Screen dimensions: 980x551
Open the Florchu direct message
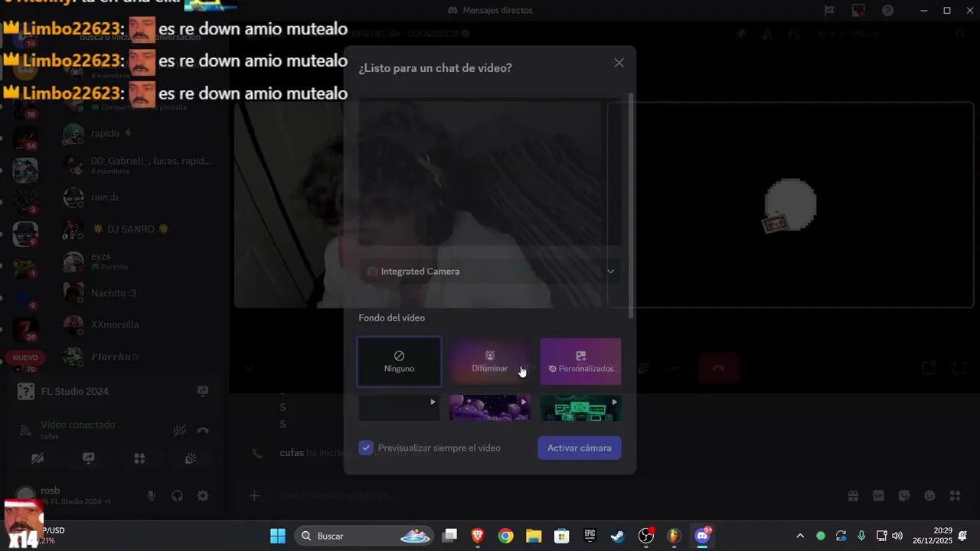point(138,357)
